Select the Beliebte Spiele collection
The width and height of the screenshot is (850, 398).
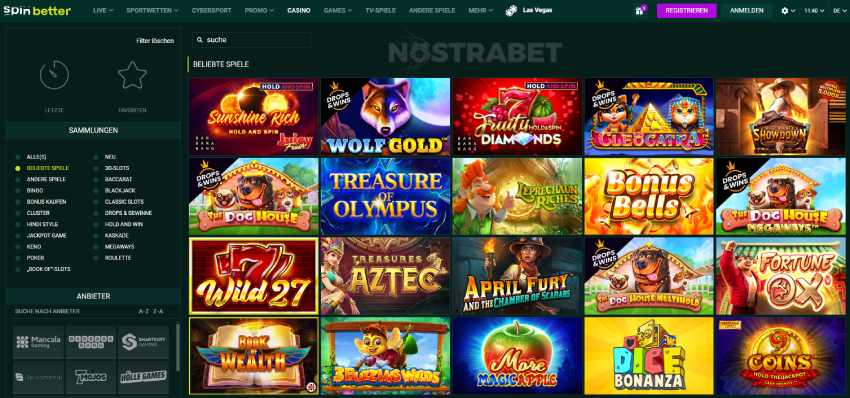(48, 168)
